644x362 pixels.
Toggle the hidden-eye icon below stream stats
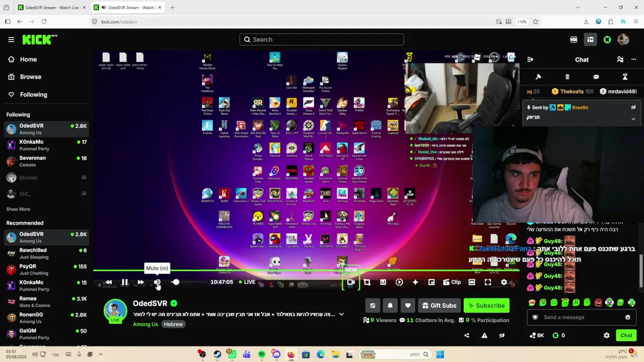[502, 335]
